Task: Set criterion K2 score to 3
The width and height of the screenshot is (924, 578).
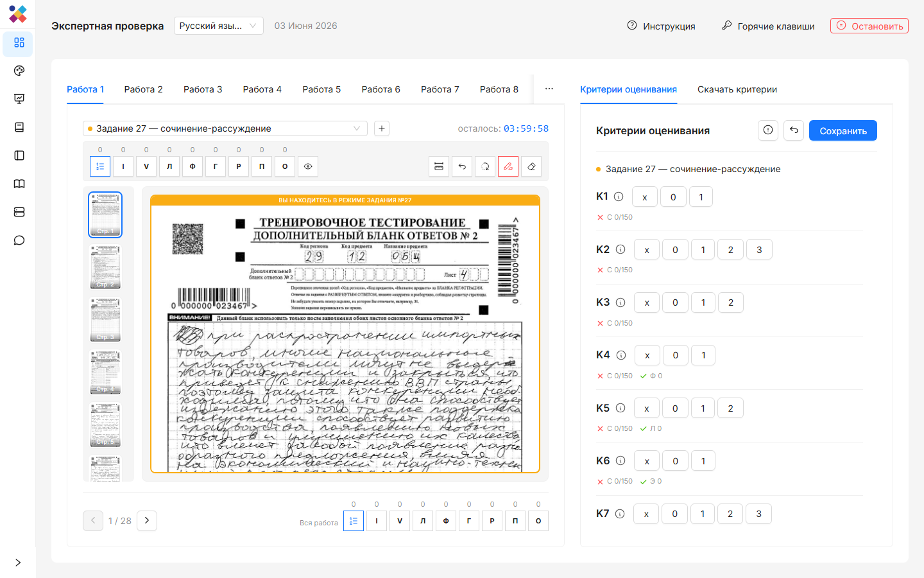Action: pos(759,249)
